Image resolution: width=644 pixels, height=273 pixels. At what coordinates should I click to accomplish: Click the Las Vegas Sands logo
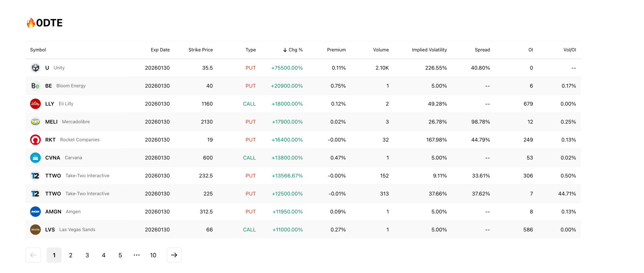pyautogui.click(x=35, y=229)
